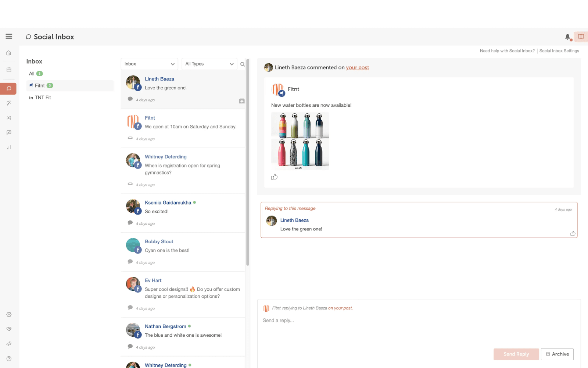Open the help question mark icon
This screenshot has width=588, height=368.
click(x=9, y=358)
